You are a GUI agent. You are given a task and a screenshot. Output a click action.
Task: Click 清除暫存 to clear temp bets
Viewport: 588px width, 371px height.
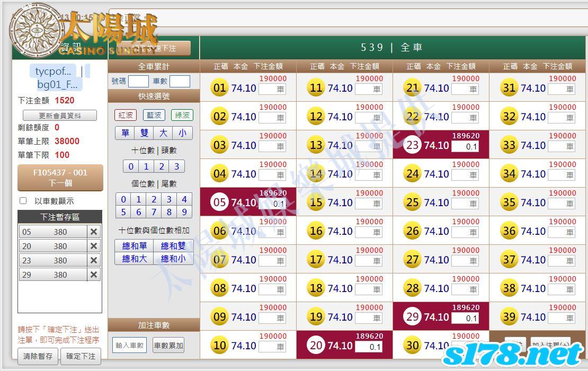[x=38, y=356]
